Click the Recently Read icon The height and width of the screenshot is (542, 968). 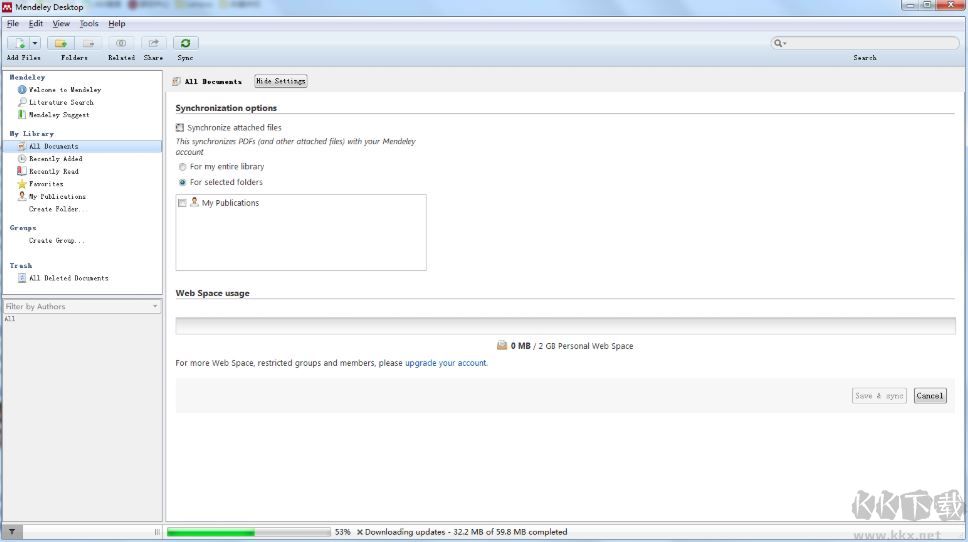click(x=22, y=171)
